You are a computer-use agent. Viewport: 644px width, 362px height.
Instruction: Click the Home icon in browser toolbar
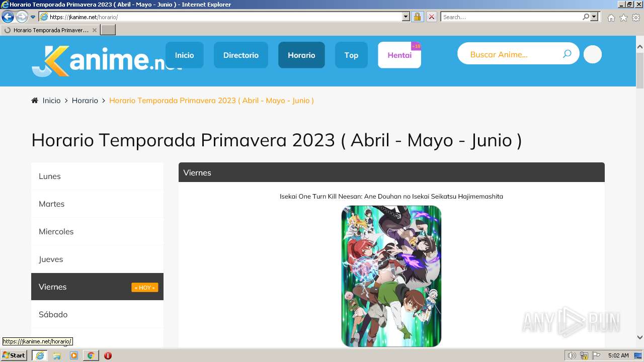(611, 18)
